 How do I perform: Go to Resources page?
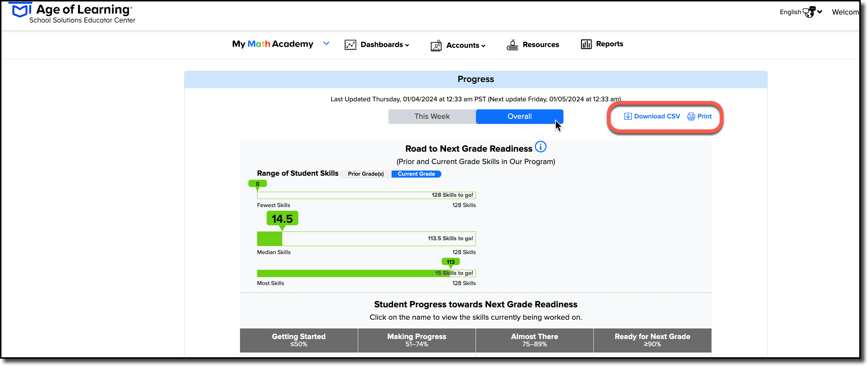coord(541,44)
